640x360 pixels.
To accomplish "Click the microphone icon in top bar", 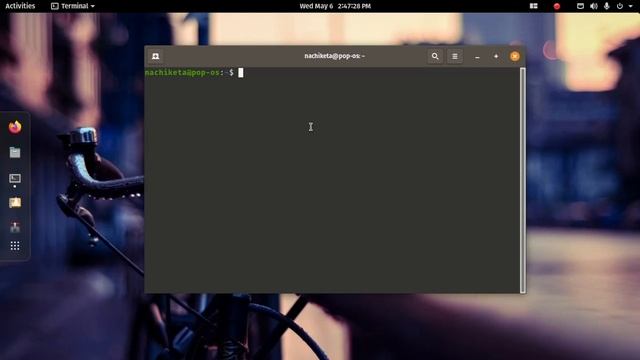I will (x=607, y=6).
